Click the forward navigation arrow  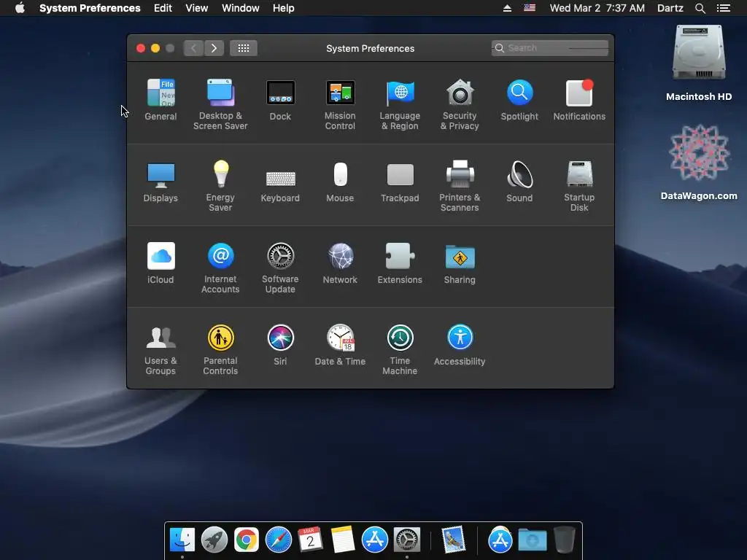(x=214, y=48)
